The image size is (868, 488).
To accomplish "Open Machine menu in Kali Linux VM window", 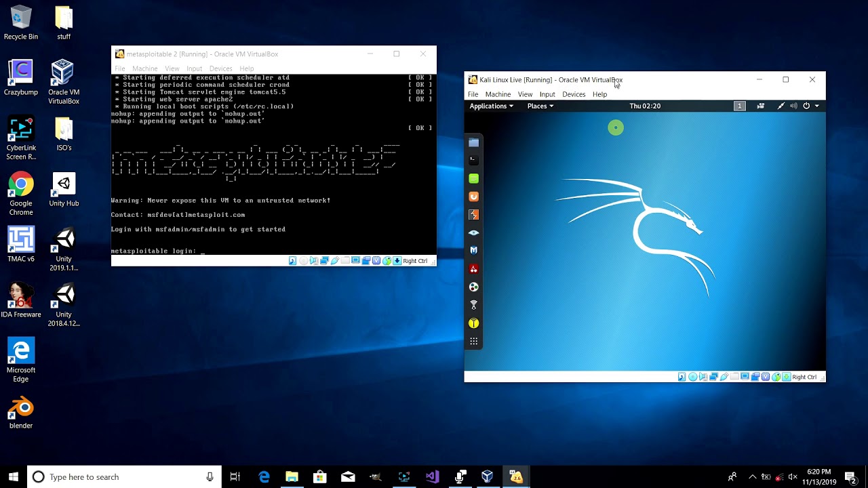I will pos(498,94).
